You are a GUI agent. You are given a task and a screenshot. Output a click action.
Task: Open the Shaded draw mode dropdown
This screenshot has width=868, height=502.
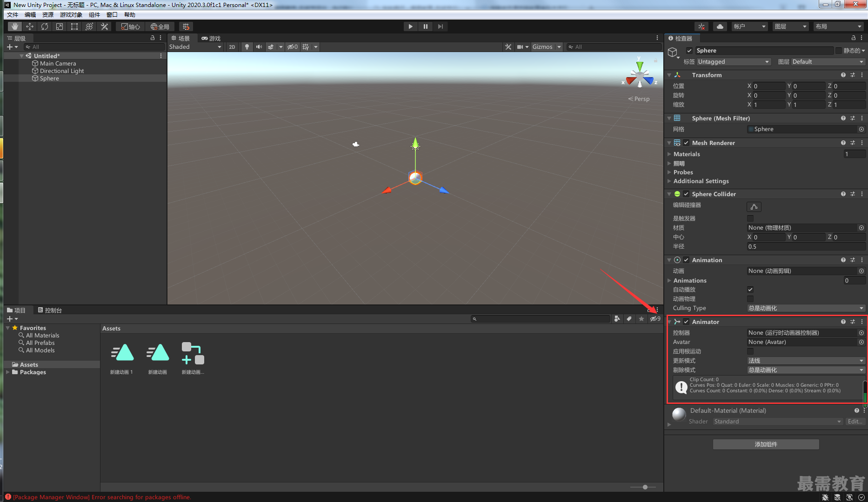(x=195, y=47)
